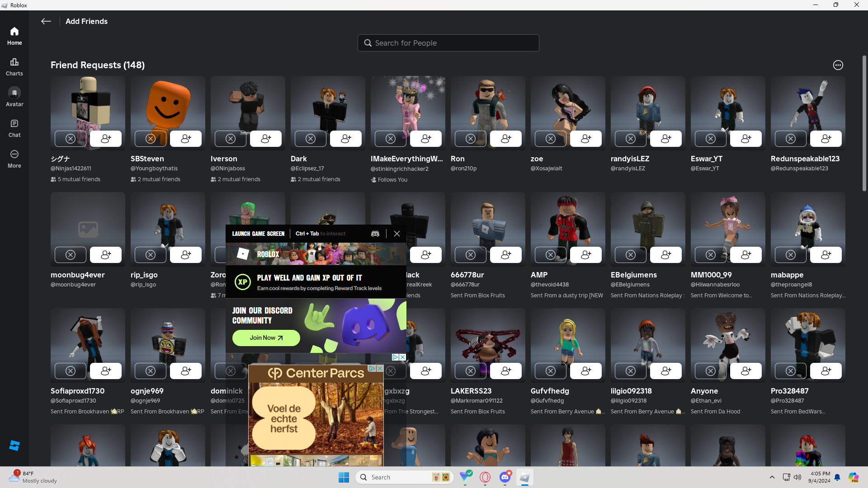Go to Home in the sidebar

tap(14, 36)
